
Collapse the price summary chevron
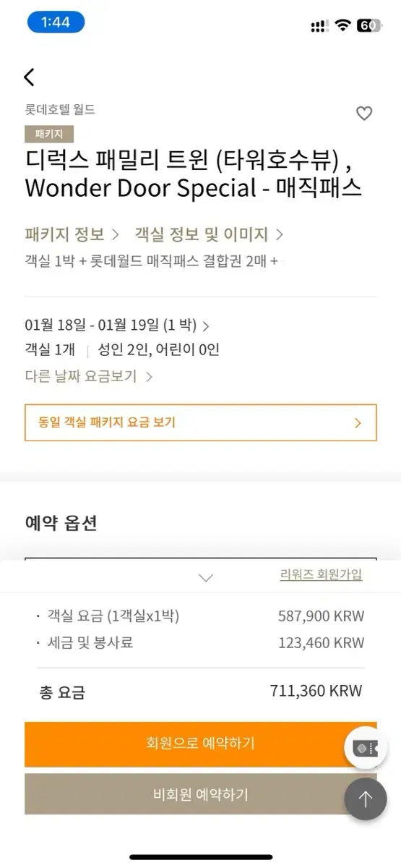[206, 577]
